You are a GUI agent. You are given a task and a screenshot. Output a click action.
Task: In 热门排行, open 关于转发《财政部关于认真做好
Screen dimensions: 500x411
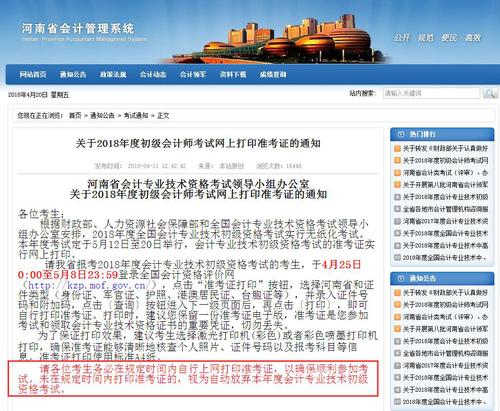pyautogui.click(x=445, y=148)
